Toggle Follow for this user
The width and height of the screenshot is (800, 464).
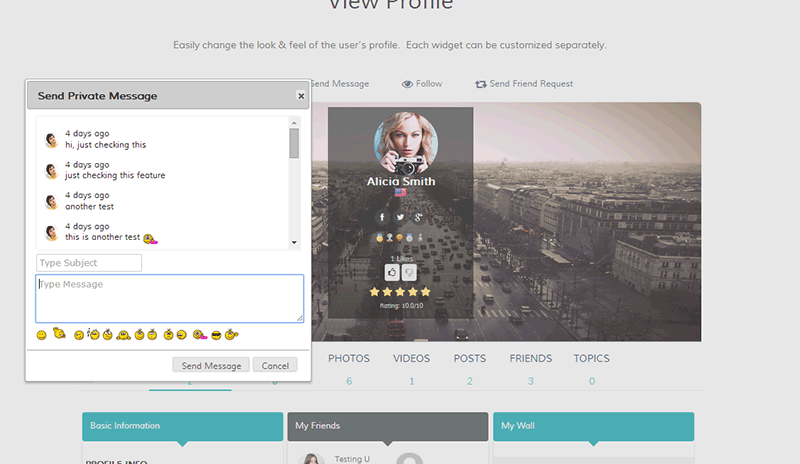422,84
